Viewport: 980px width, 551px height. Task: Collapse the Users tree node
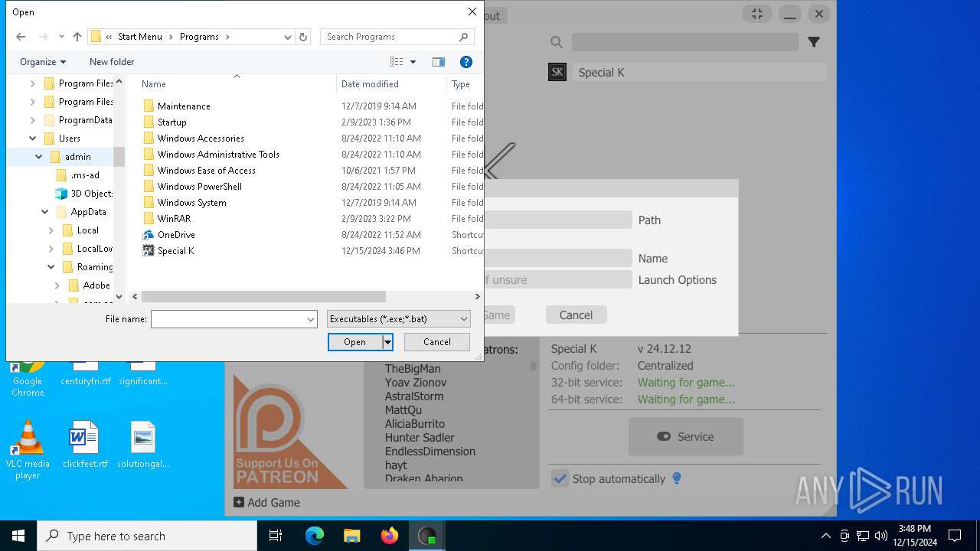[x=32, y=139]
